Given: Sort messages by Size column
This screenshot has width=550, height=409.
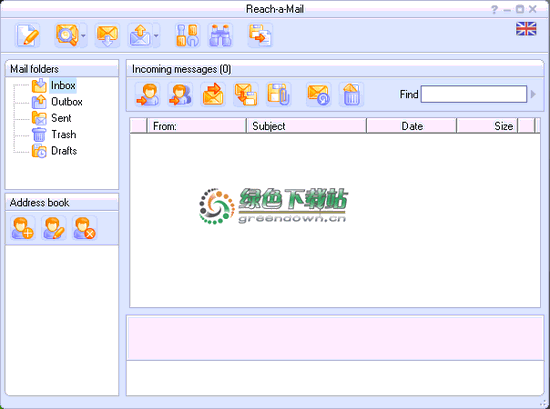Looking at the screenshot, I should point(487,126).
